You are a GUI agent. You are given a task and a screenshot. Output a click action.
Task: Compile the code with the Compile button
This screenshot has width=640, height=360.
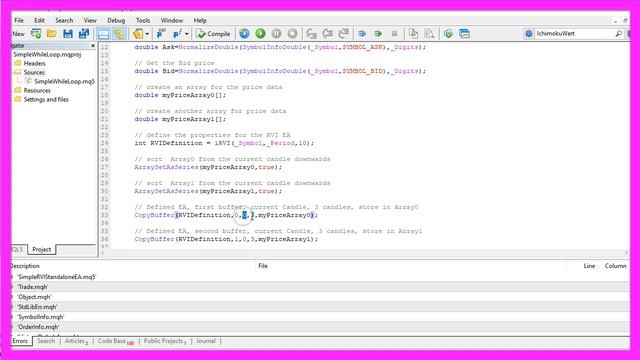(213, 34)
